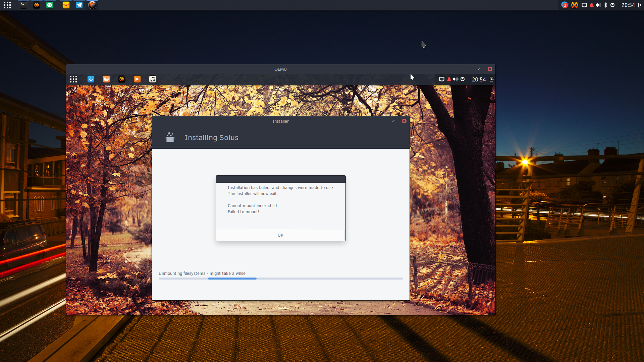Click the QEMU window title bar text
Image resolution: width=644 pixels, height=362 pixels.
pos(280,69)
